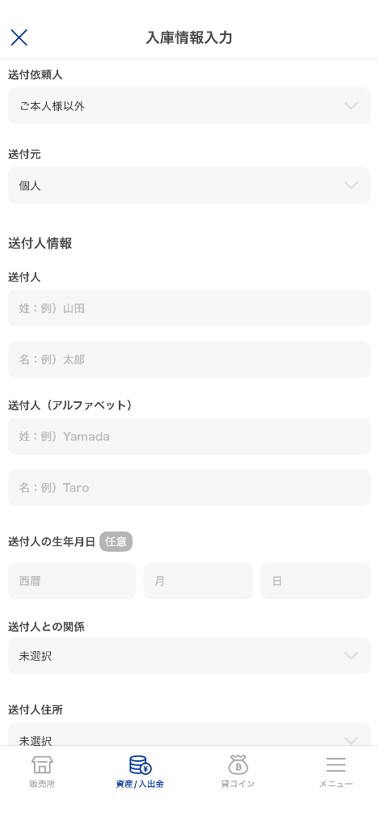
Task: Tap the 貸コイン money bag icon
Action: click(238, 765)
